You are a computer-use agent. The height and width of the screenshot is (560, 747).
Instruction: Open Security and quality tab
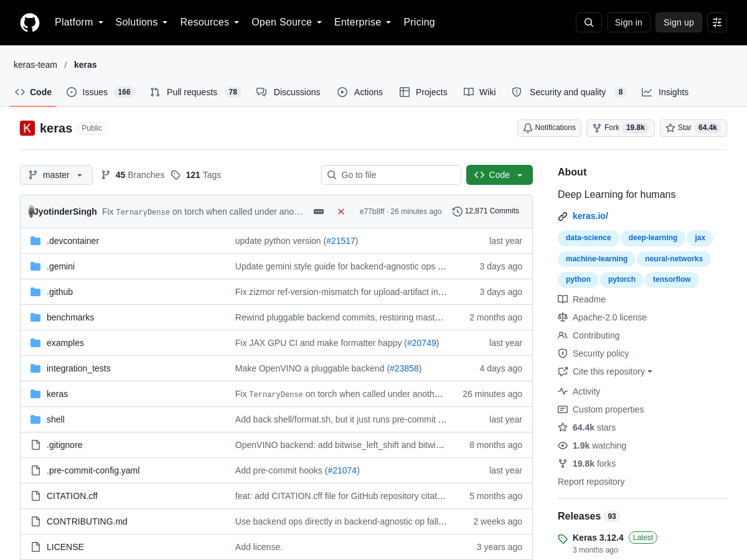568,92
